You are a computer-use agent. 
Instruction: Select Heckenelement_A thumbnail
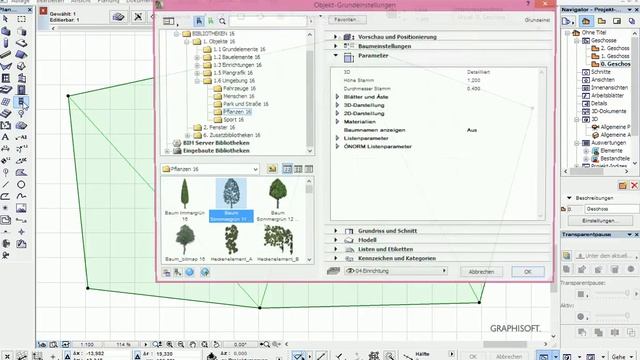pos(231,243)
